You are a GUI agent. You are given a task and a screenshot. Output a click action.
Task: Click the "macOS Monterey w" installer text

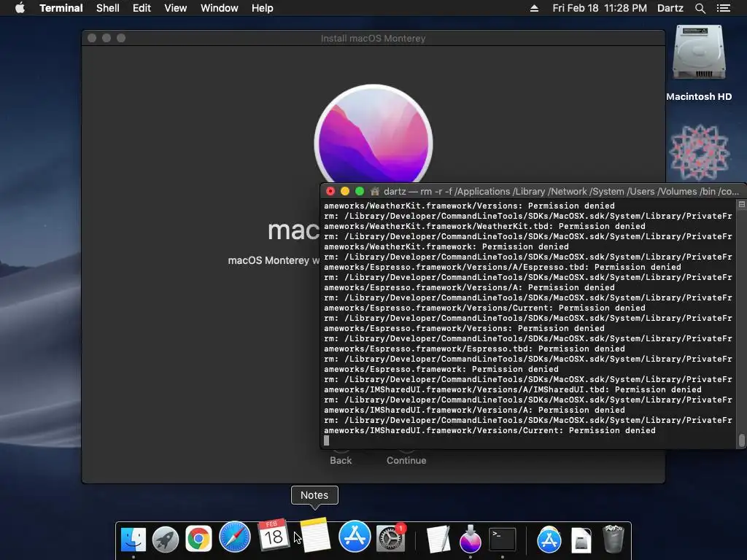(274, 260)
